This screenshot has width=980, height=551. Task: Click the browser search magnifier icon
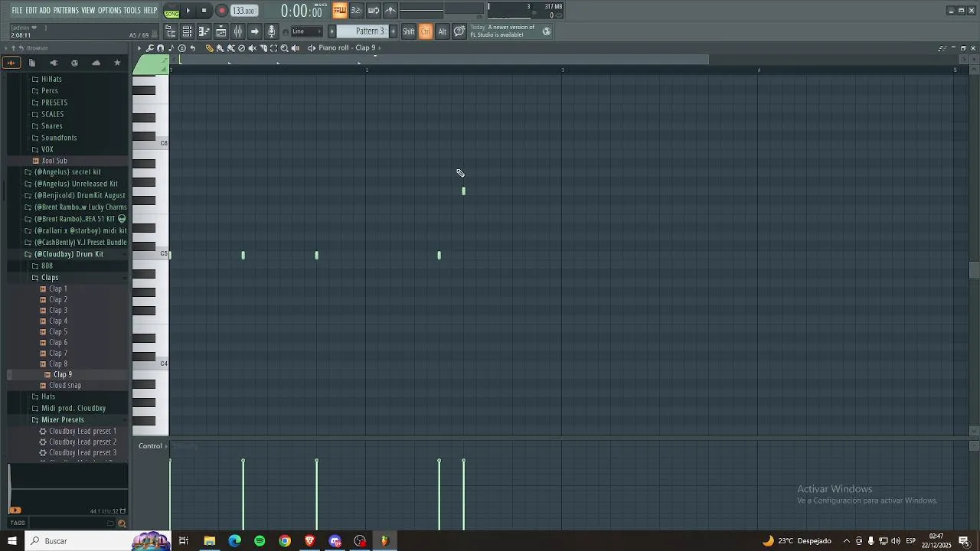(122, 523)
